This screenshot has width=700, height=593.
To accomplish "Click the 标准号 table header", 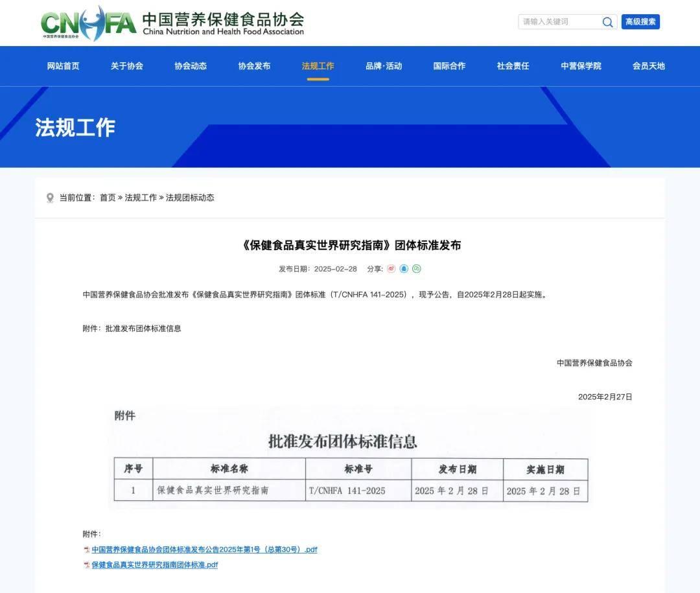I will tap(358, 469).
